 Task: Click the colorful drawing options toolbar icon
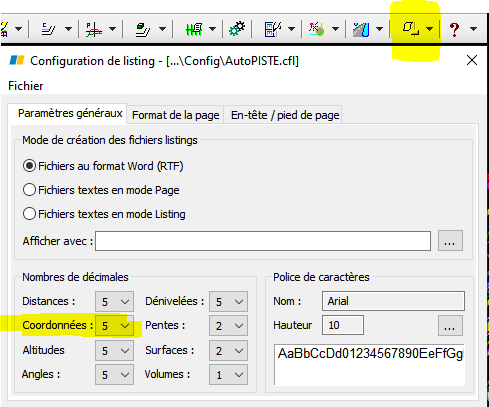[x=316, y=29]
